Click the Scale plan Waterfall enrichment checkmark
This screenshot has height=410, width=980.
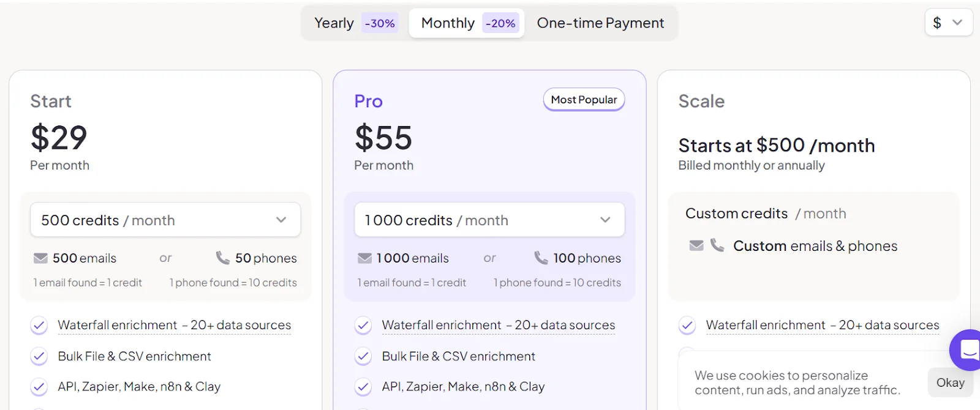(x=687, y=326)
